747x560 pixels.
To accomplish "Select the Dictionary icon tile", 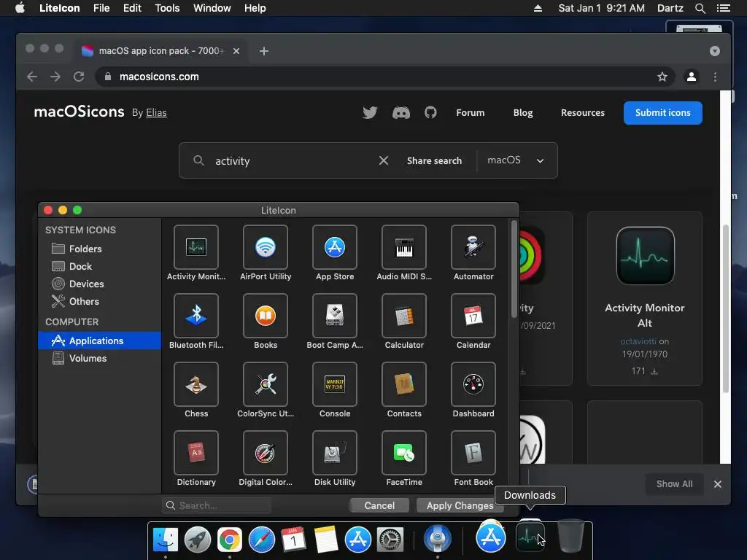I will (x=196, y=453).
